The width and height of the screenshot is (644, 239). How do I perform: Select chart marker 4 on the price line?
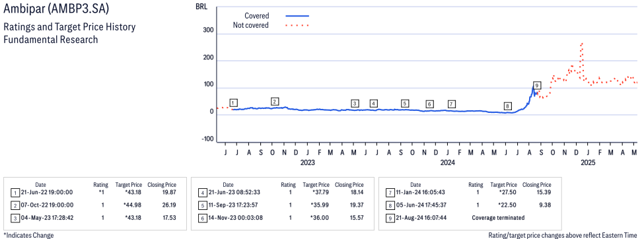[373, 104]
